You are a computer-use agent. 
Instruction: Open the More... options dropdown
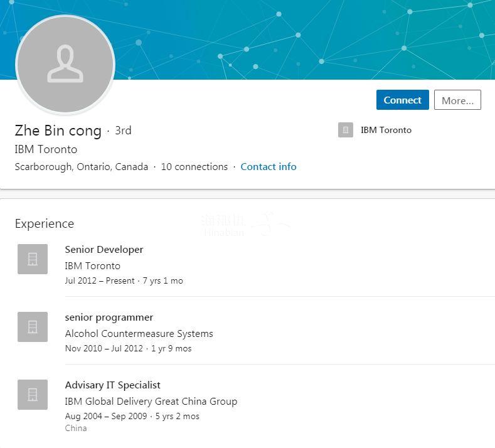[x=457, y=100]
